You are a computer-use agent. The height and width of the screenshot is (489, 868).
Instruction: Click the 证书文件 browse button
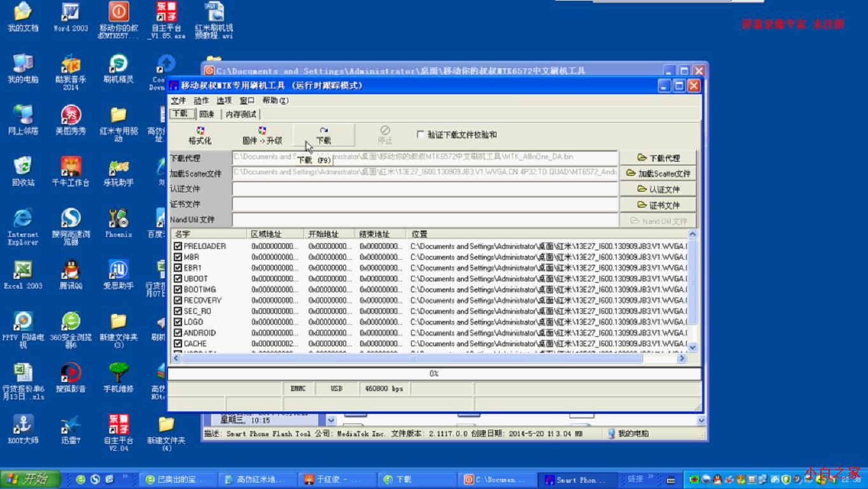point(658,205)
